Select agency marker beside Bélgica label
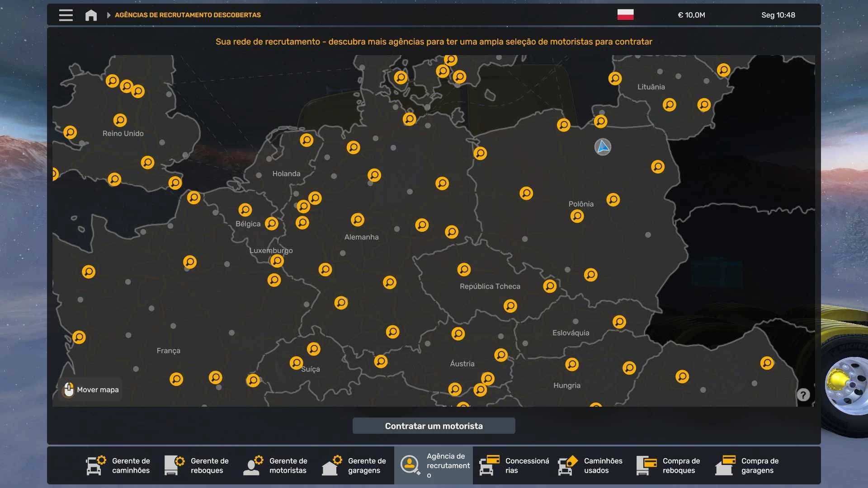868x488 pixels. (x=271, y=223)
